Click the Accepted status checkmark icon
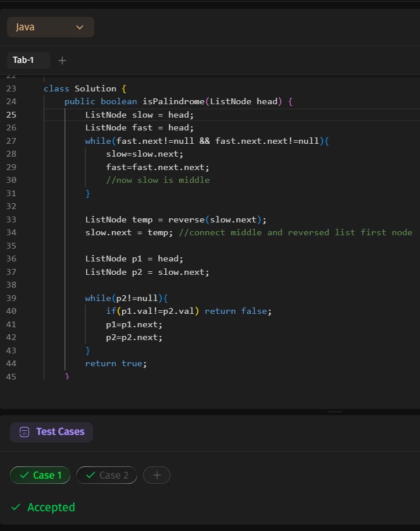 pyautogui.click(x=16, y=507)
